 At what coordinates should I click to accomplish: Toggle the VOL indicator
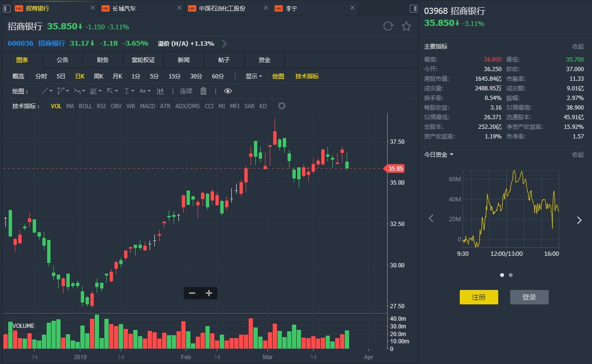pyautogui.click(x=56, y=106)
